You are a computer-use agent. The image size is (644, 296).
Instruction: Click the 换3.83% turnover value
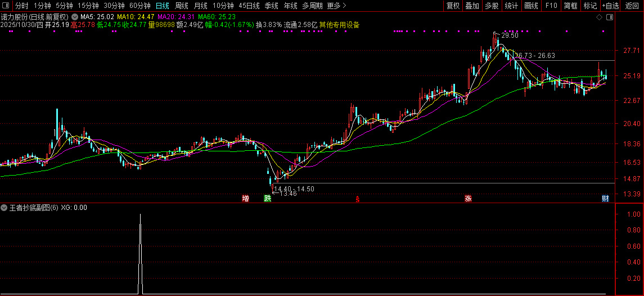[269, 25]
